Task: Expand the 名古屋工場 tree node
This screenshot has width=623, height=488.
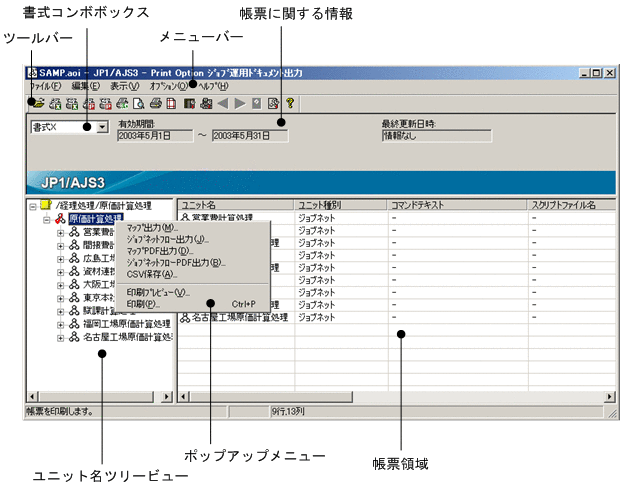Action: pos(60,338)
